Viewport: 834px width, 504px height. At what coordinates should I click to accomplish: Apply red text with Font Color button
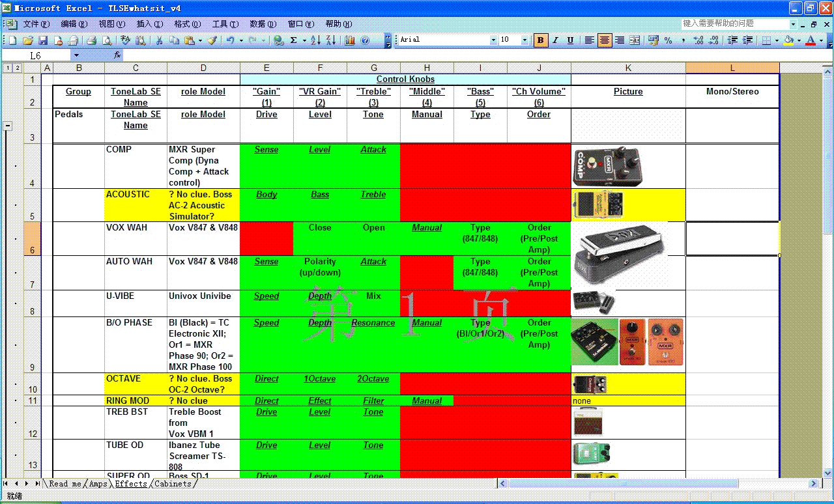(811, 40)
